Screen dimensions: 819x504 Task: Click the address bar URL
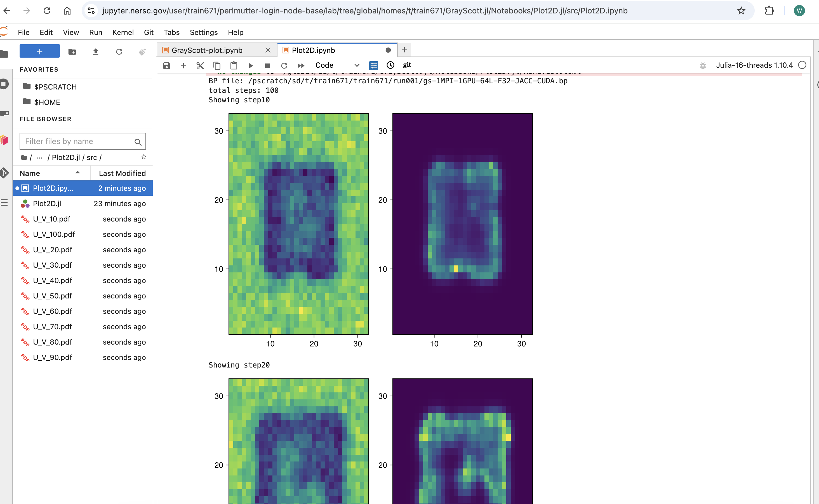click(365, 11)
